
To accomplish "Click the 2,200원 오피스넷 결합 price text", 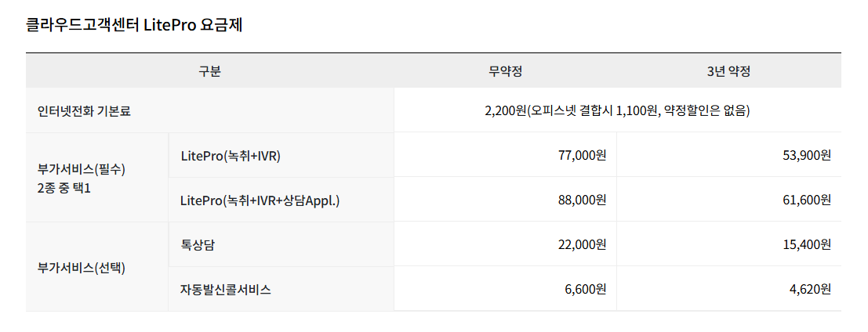I will coord(617,111).
